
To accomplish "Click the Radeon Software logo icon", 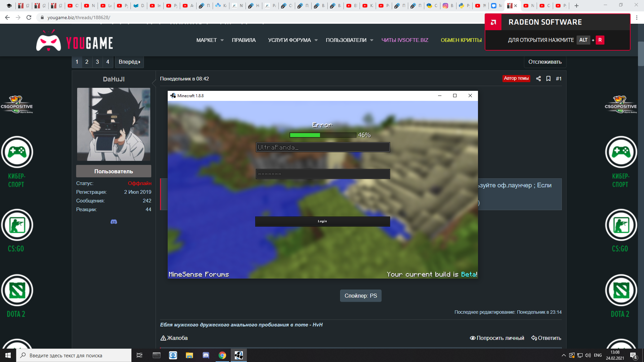I will point(493,22).
